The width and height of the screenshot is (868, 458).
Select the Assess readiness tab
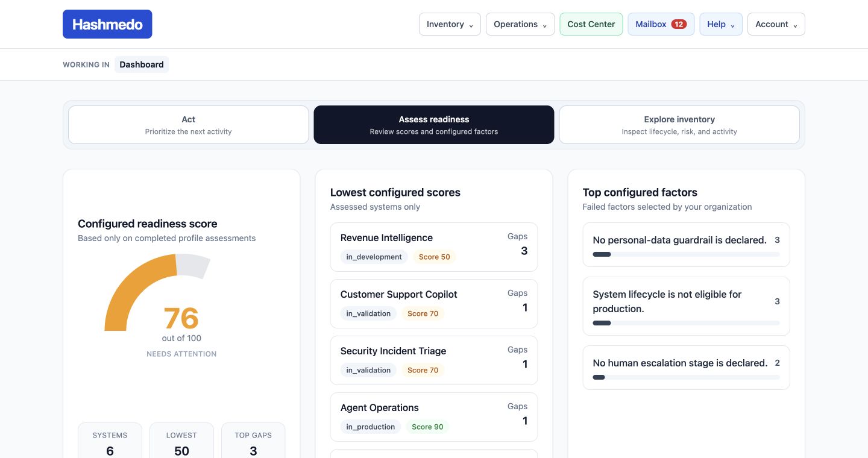point(434,125)
